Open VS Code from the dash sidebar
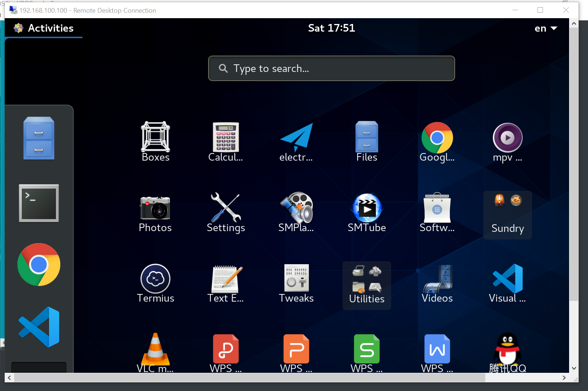The image size is (588, 391). pos(39,327)
